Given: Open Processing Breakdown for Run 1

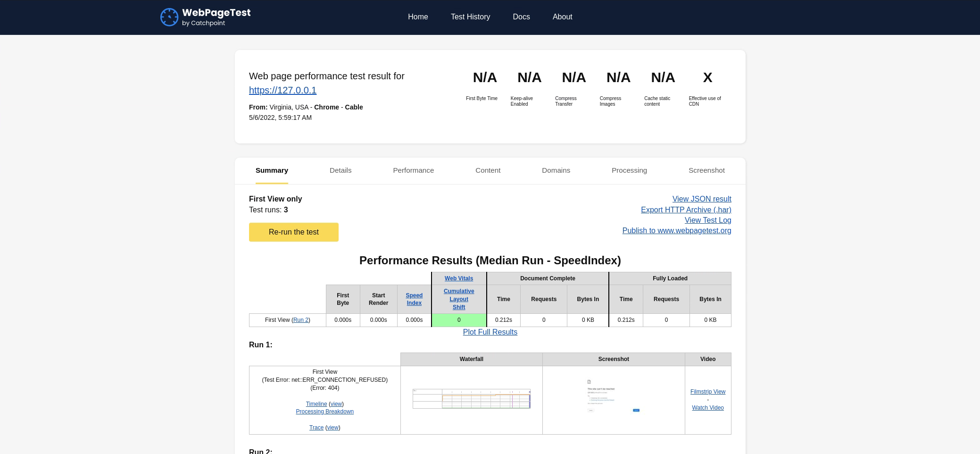Looking at the screenshot, I should 325,412.
